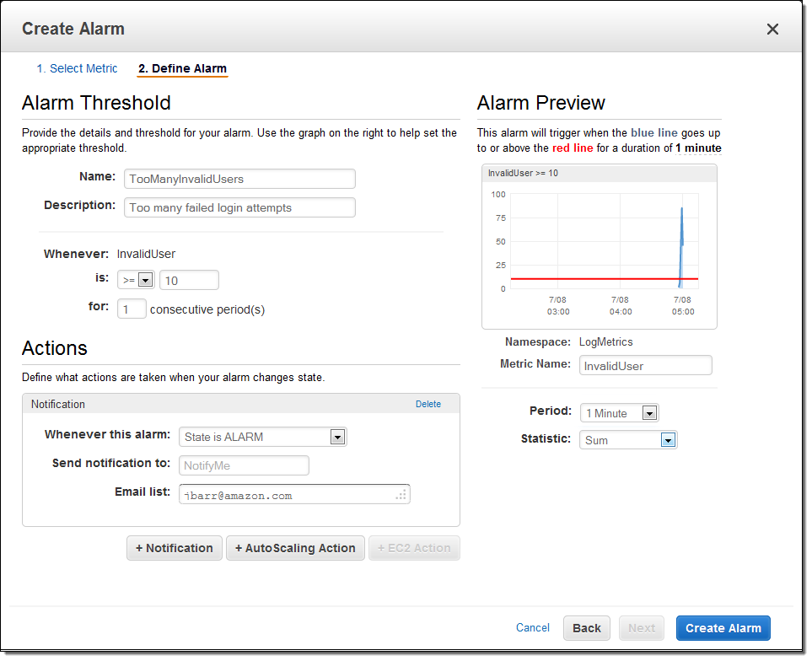812x661 pixels.
Task: Expand the 'State is ALARM' dropdown
Action: click(x=262, y=437)
